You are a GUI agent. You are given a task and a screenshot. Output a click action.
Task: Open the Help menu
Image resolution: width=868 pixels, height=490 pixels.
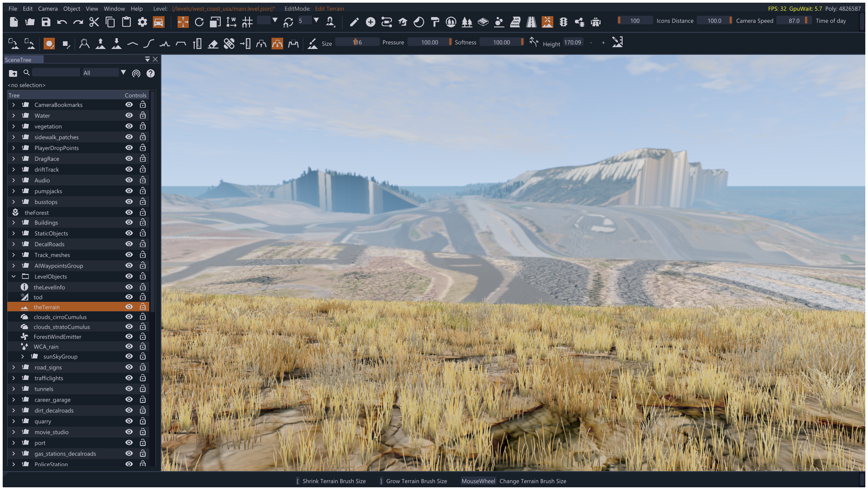pos(137,9)
